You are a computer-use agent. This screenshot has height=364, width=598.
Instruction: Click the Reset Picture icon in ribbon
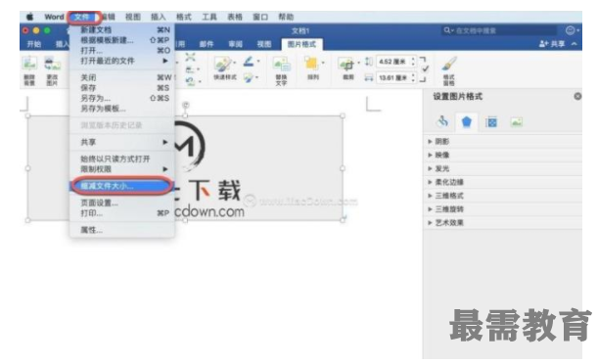190,81
